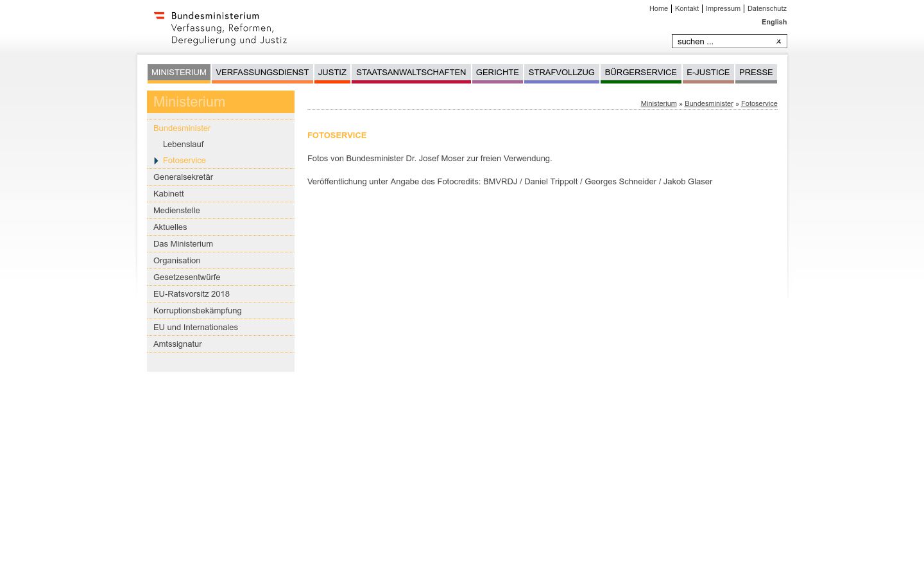Go to the STAATSANWALTSCHAFTEN tab

point(411,73)
